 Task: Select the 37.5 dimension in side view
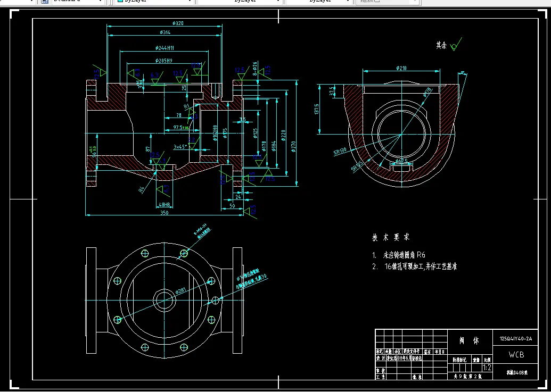coord(331,91)
